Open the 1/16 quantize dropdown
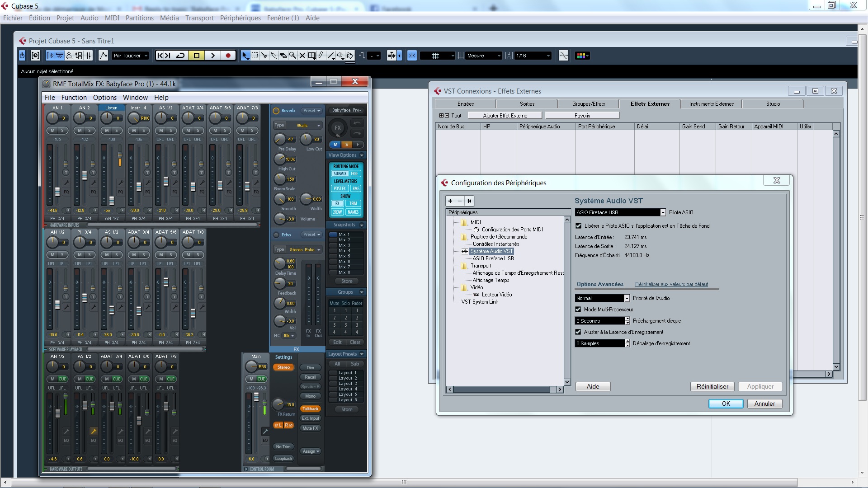868x488 pixels. pyautogui.click(x=533, y=56)
